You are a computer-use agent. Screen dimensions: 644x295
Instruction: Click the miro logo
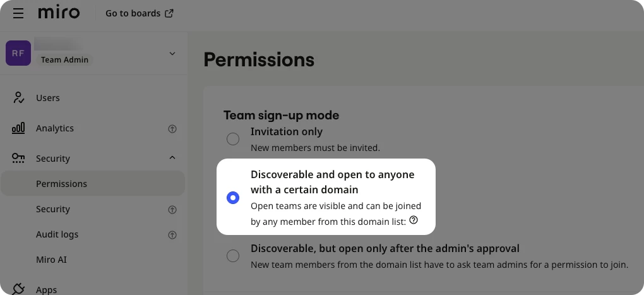[x=59, y=13]
